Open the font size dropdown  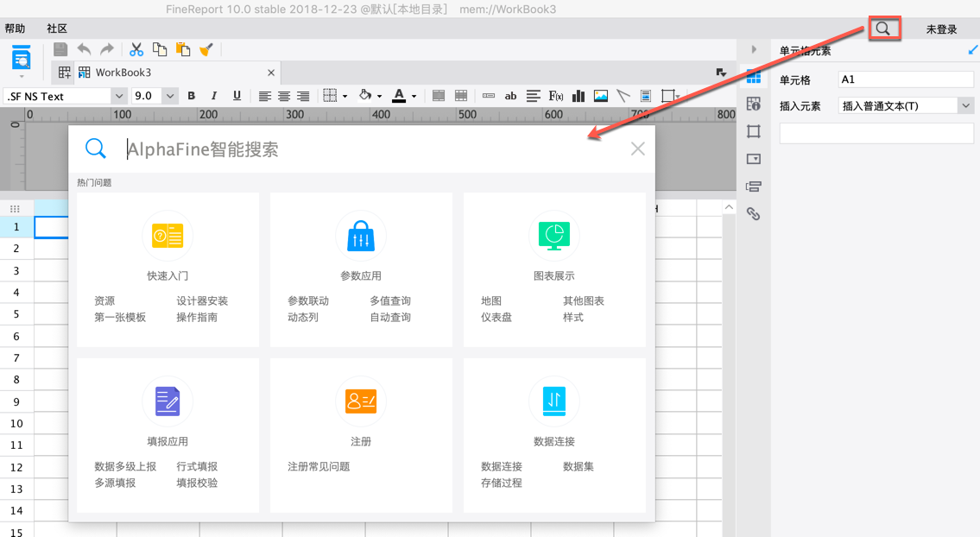click(x=170, y=97)
